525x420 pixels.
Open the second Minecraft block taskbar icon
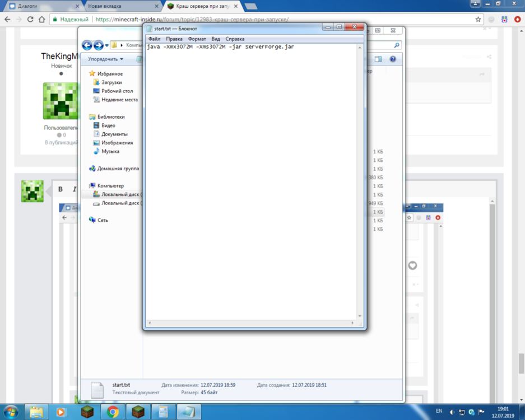pyautogui.click(x=138, y=412)
